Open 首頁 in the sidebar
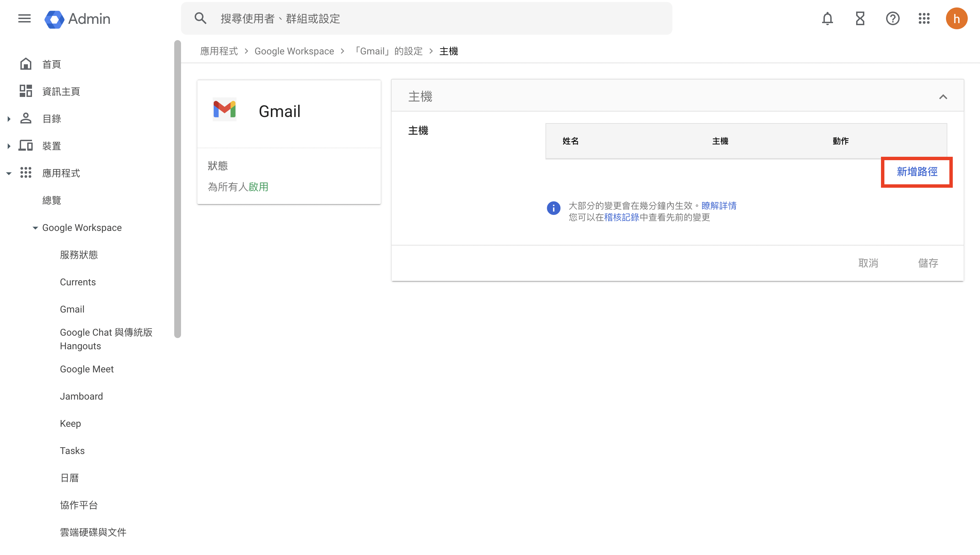Image resolution: width=980 pixels, height=555 pixels. click(51, 64)
